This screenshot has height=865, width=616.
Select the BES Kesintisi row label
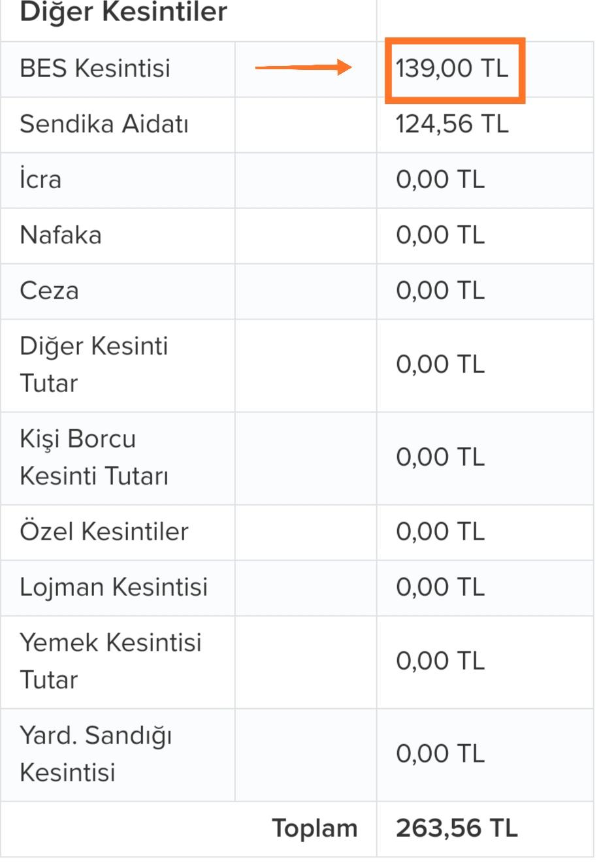click(95, 68)
